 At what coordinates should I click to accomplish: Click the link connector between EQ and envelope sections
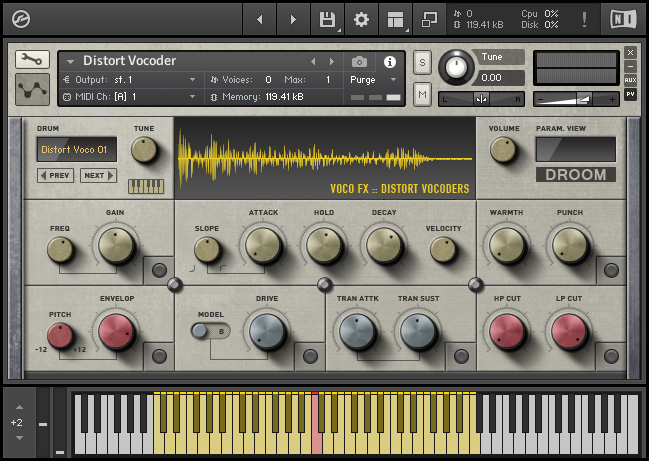coord(174,284)
